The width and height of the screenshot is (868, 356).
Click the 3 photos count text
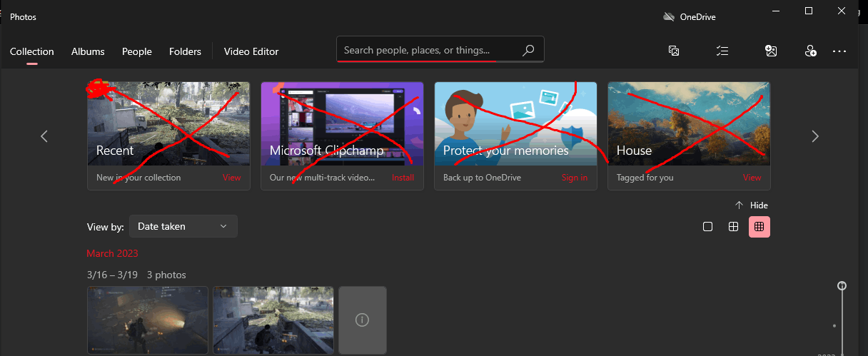[166, 275]
